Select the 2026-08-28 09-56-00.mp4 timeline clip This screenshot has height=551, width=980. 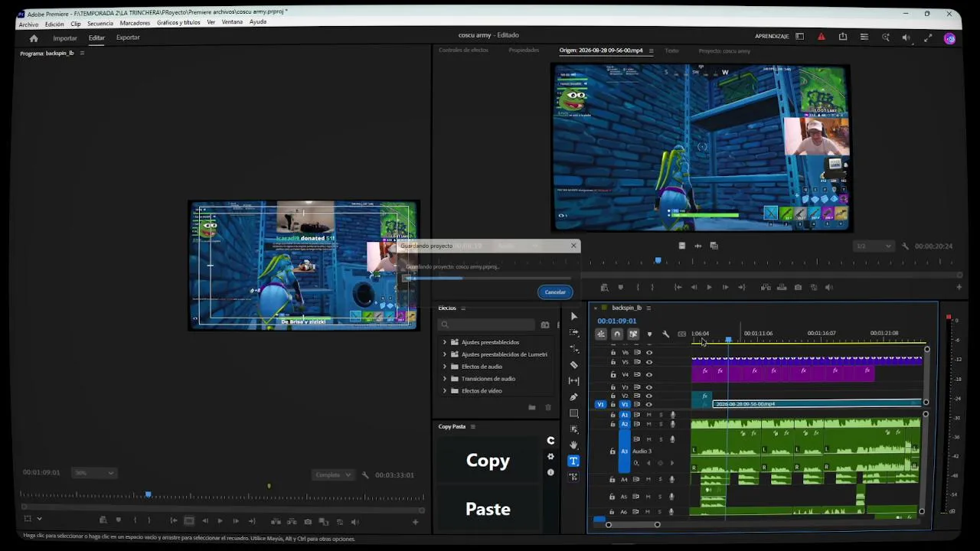tap(818, 404)
